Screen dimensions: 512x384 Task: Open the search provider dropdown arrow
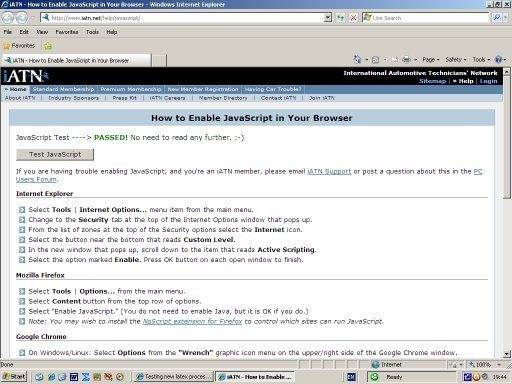(505, 18)
